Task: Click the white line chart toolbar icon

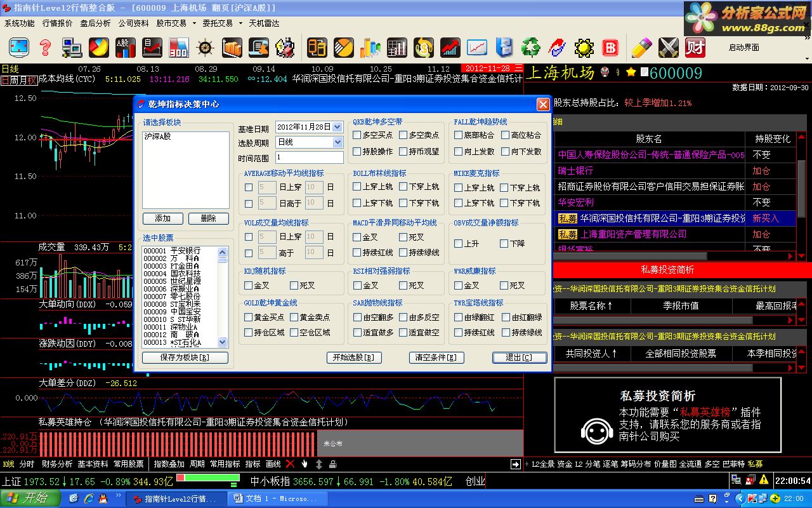Action: tap(477, 47)
